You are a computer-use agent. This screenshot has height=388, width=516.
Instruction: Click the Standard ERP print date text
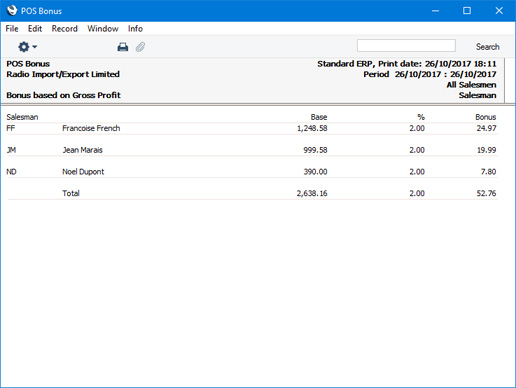click(407, 64)
